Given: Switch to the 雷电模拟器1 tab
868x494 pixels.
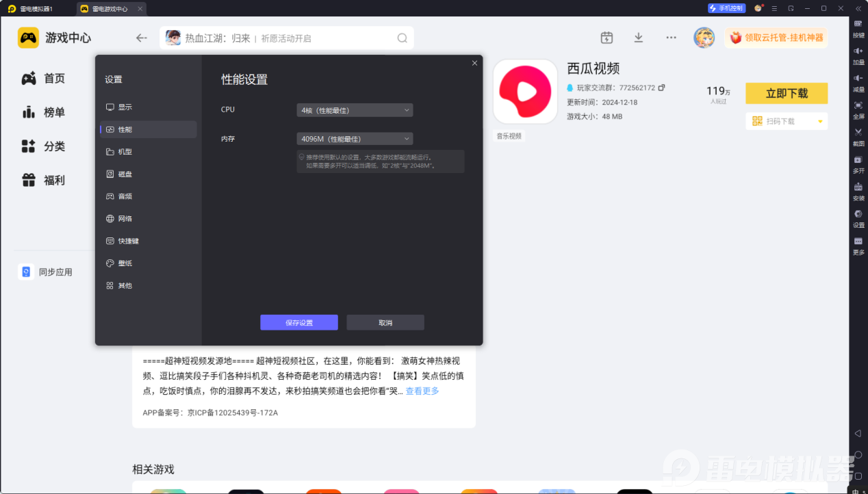Looking at the screenshot, I should 36,8.
